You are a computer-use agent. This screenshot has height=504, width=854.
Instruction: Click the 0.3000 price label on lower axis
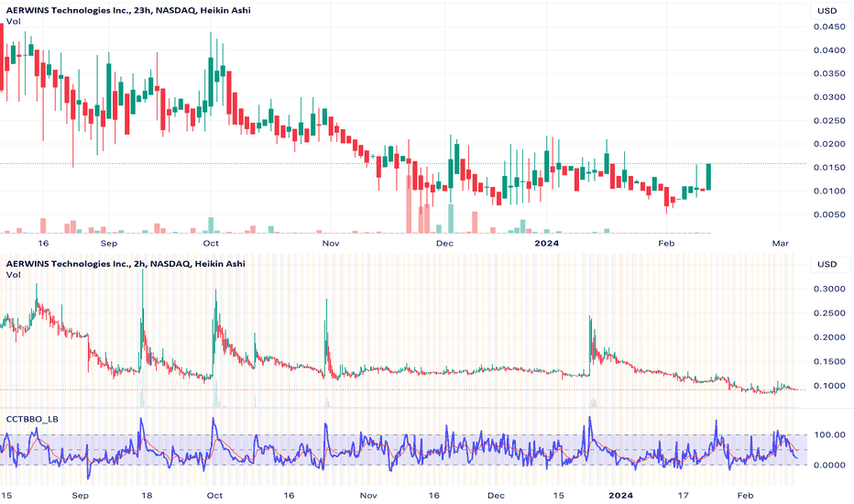pos(829,289)
